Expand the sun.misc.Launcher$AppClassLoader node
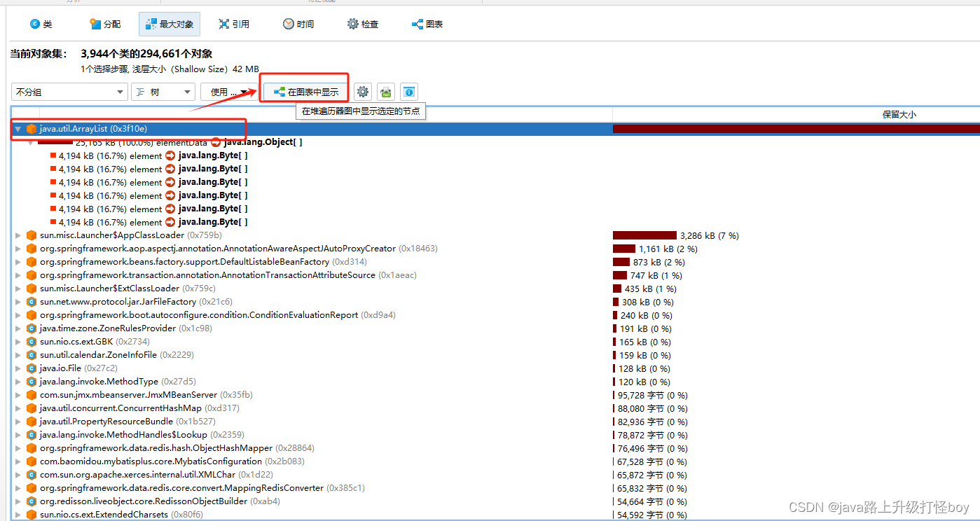Screen dimensions: 980x521 (18, 235)
